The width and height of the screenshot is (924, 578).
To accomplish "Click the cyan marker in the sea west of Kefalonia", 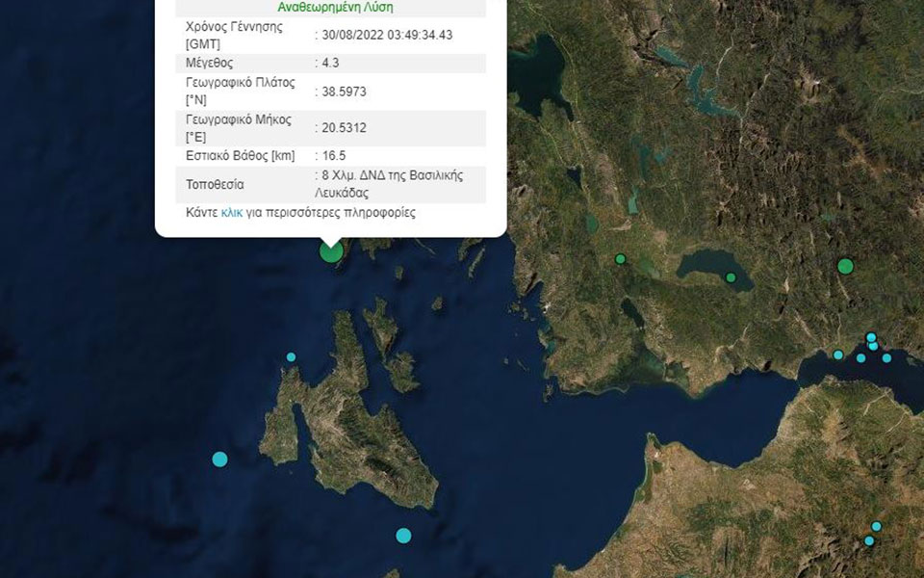I will click(219, 460).
